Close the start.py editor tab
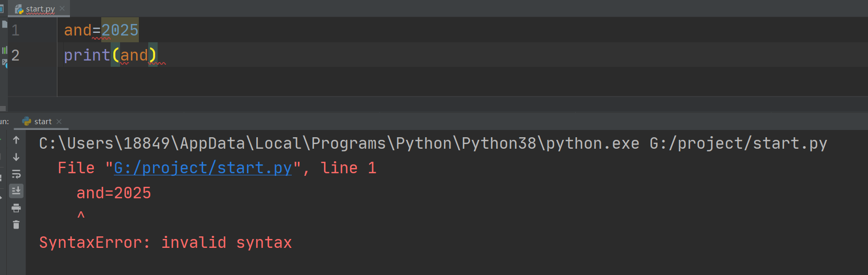Image resolution: width=868 pixels, height=275 pixels. tap(63, 8)
